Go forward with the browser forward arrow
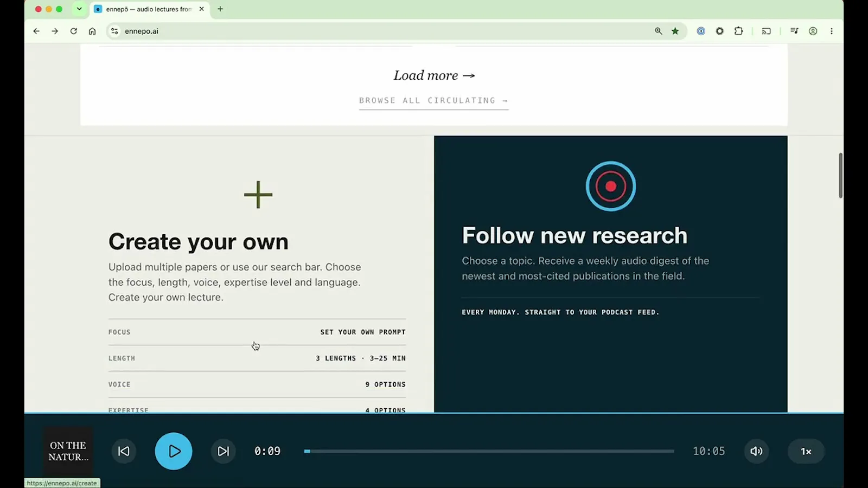 55,31
